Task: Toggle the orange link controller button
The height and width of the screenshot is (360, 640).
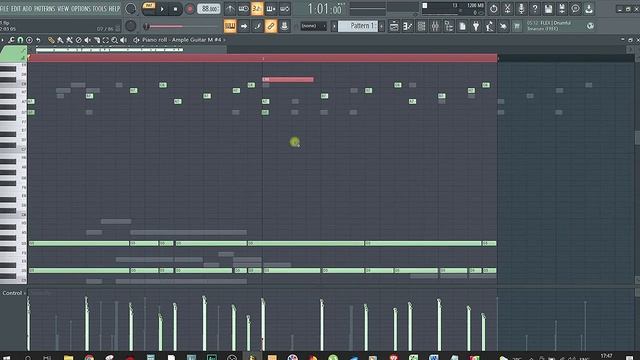Action: (x=271, y=26)
